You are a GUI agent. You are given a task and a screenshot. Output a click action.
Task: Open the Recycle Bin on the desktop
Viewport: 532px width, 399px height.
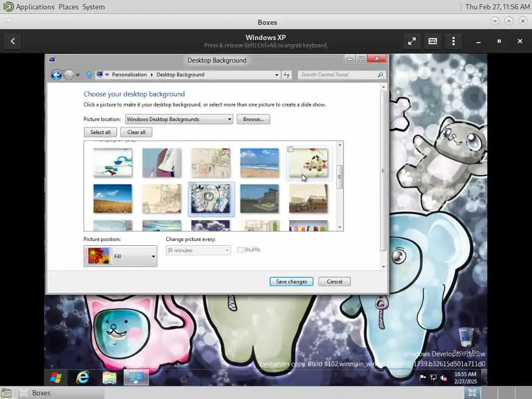pyautogui.click(x=467, y=341)
